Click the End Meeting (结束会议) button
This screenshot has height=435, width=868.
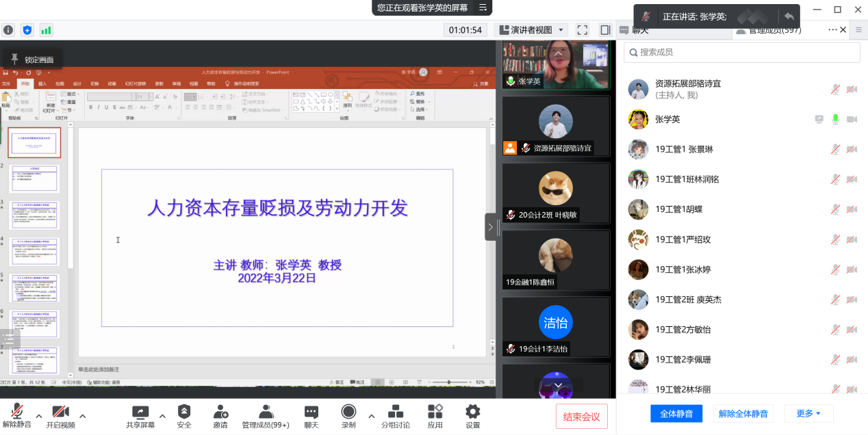(x=581, y=417)
